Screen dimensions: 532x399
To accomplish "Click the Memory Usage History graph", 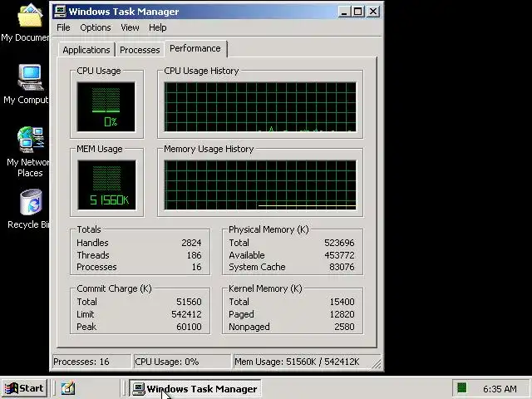I will [x=260, y=185].
